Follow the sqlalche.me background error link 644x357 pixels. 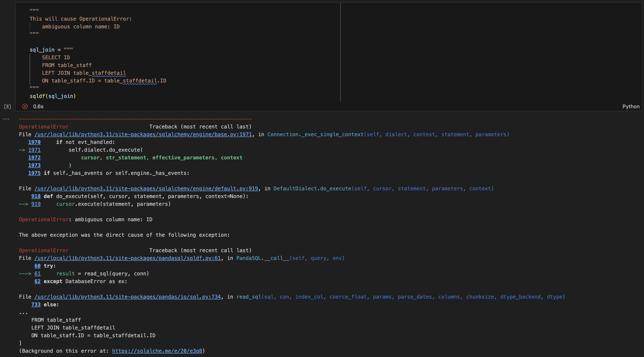click(157, 351)
